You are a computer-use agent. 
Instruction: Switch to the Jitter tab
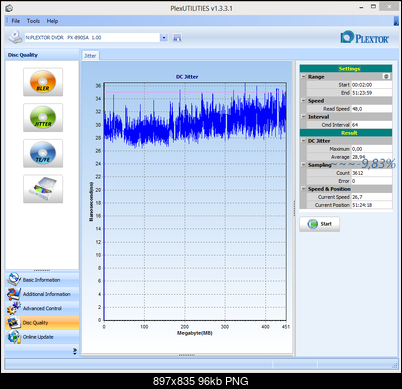pos(90,56)
